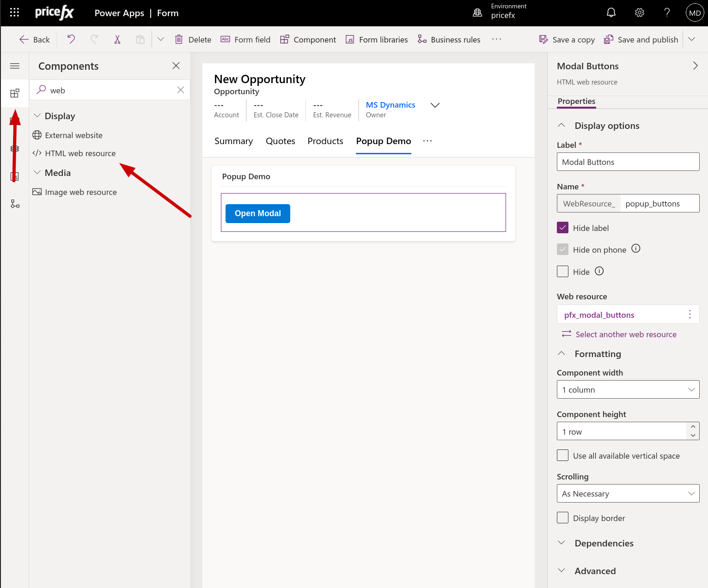Expand the Dependencies section
Image resolution: width=708 pixels, height=588 pixels.
coord(604,543)
